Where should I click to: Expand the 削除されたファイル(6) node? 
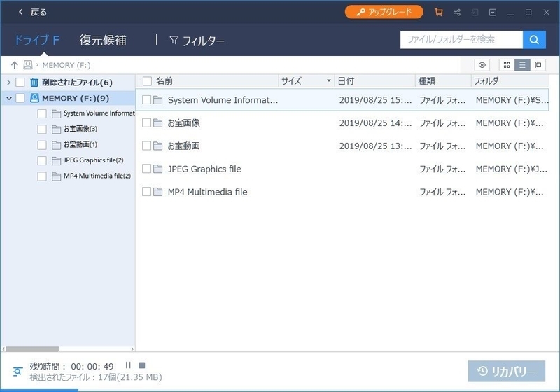[9, 83]
